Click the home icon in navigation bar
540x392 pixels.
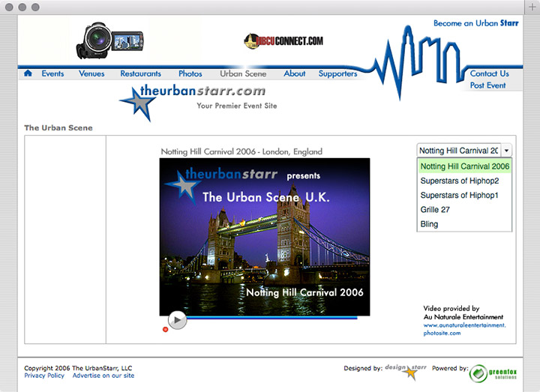point(28,73)
